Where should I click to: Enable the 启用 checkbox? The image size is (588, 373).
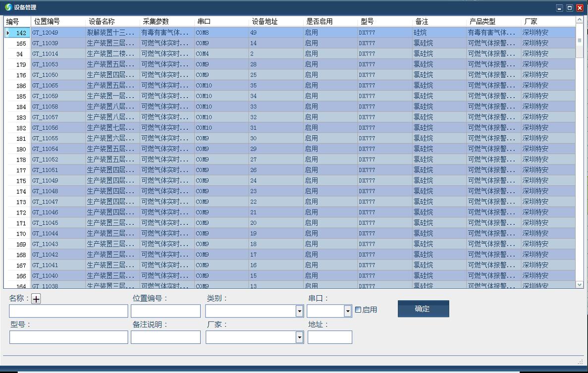point(358,310)
